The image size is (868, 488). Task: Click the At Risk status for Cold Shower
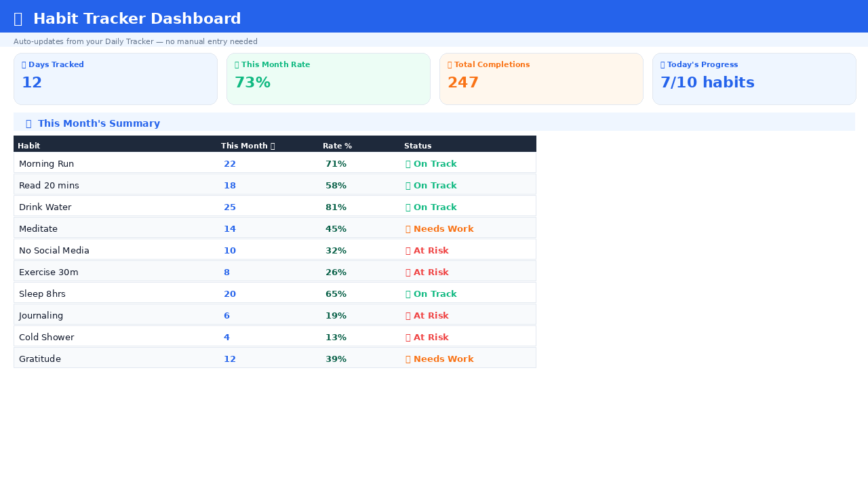(x=427, y=338)
